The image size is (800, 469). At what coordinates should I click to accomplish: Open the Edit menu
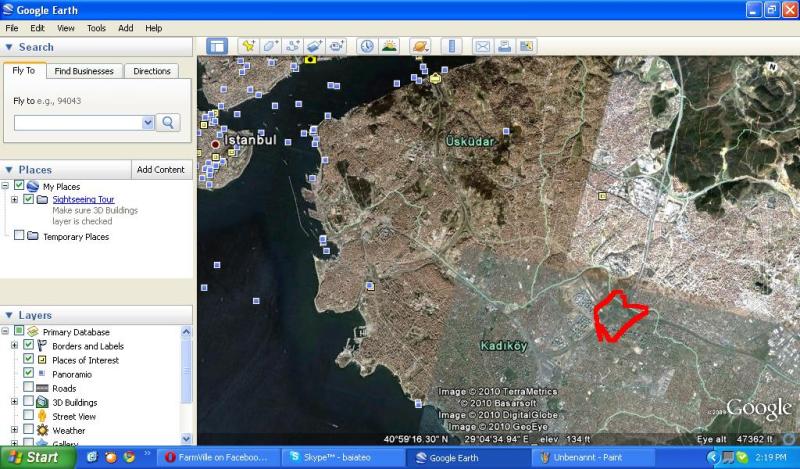[37, 28]
